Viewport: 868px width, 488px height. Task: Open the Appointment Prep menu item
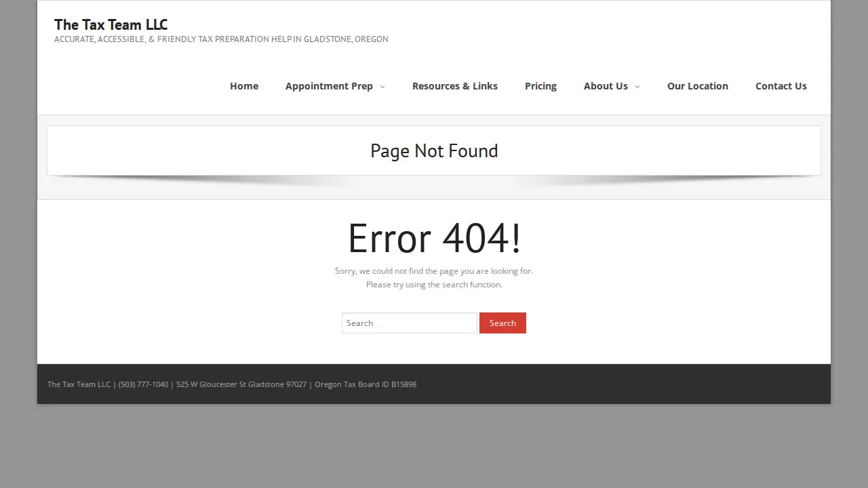tap(329, 86)
